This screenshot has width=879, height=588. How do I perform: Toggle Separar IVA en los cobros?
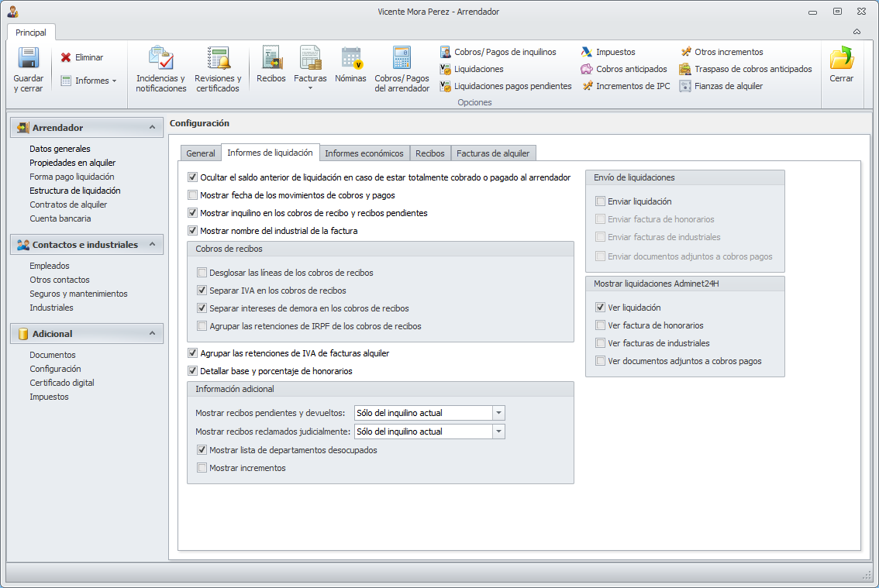coord(202,291)
